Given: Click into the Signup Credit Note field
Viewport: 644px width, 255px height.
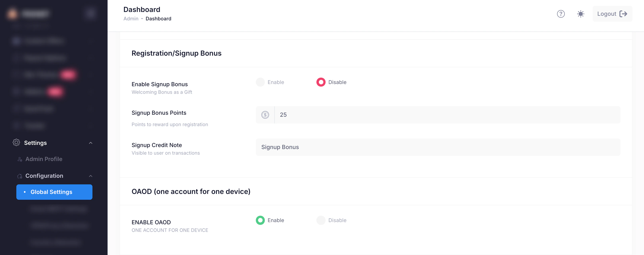Looking at the screenshot, I should point(438,147).
